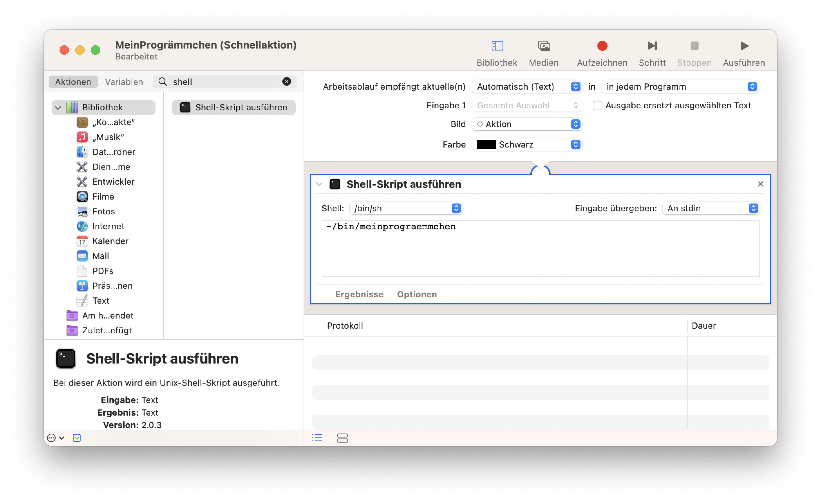Viewport: 821px width, 504px height.
Task: Collapse the Shell-Skript ausführen action panel
Action: pos(319,184)
